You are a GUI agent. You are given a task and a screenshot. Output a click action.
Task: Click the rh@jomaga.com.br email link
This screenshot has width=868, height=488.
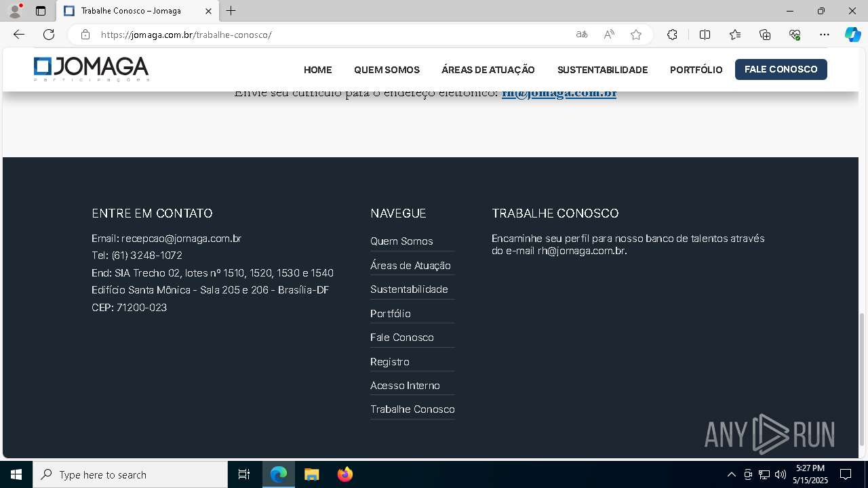tap(559, 93)
